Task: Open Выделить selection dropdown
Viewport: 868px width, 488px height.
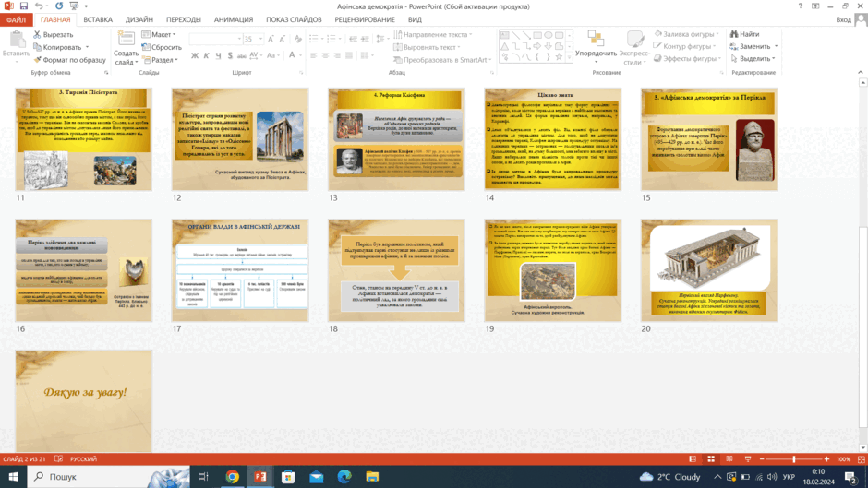Action: [x=753, y=59]
